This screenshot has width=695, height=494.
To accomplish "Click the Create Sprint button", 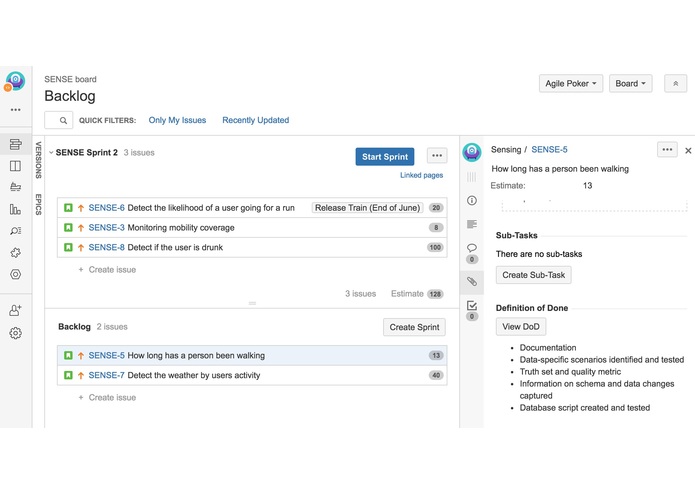I will pyautogui.click(x=414, y=327).
